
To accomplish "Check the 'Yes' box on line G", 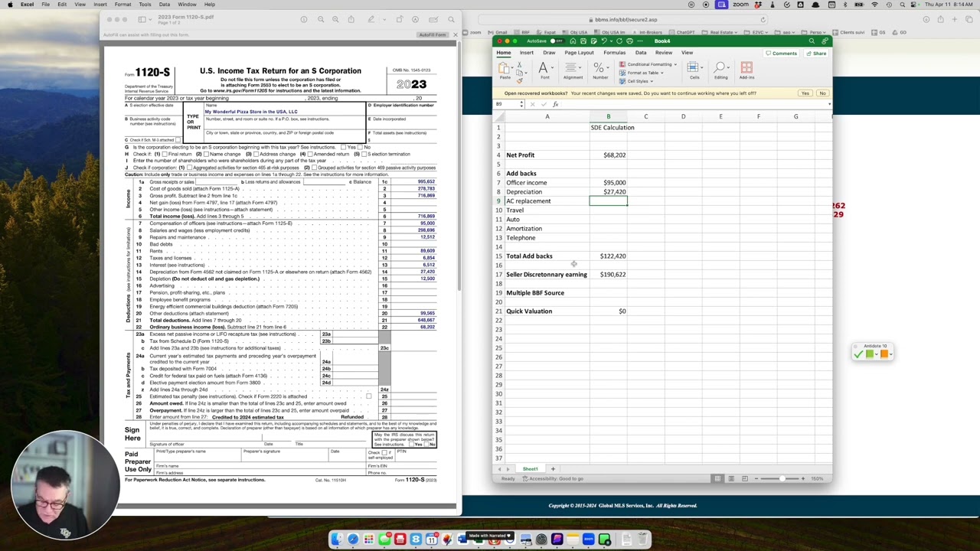I will pyautogui.click(x=345, y=147).
